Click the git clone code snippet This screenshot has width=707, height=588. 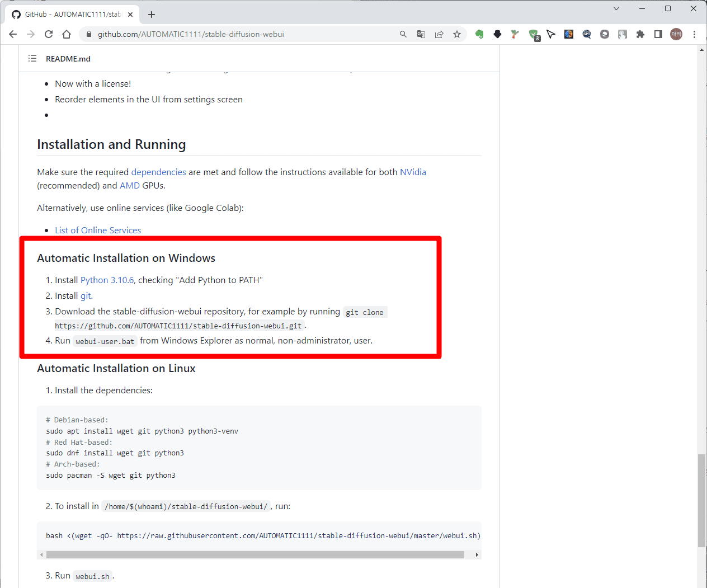[365, 312]
